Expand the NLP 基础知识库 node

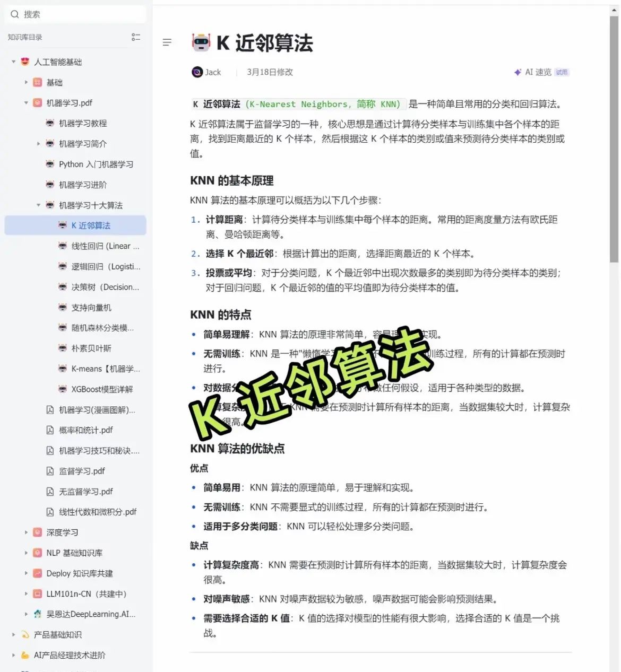click(27, 553)
